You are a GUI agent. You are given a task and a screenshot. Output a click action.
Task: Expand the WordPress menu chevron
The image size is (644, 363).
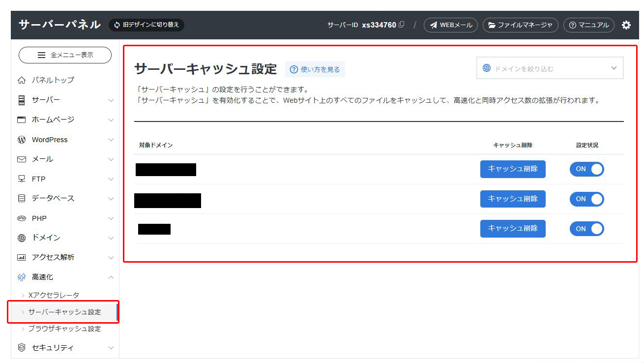(x=111, y=140)
